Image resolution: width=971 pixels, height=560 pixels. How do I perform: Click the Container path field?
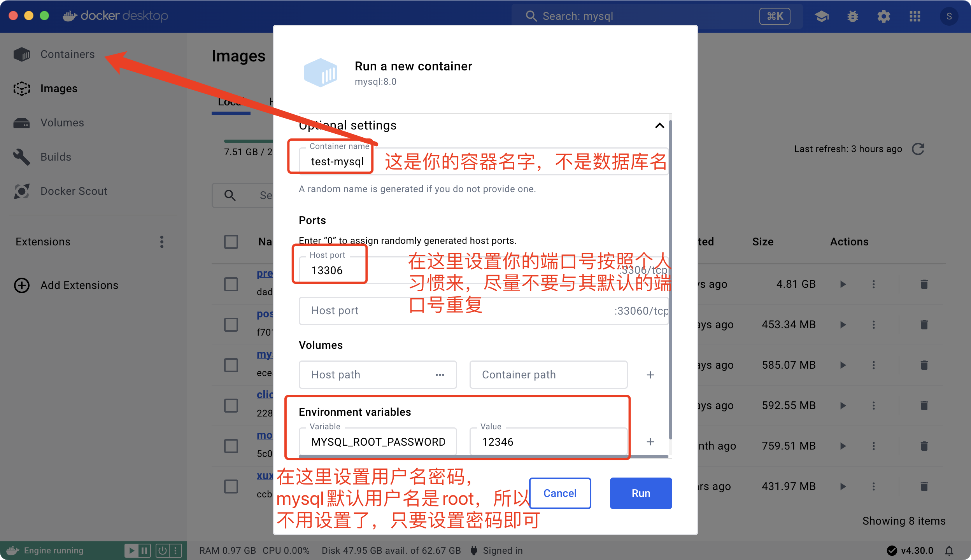pos(549,374)
